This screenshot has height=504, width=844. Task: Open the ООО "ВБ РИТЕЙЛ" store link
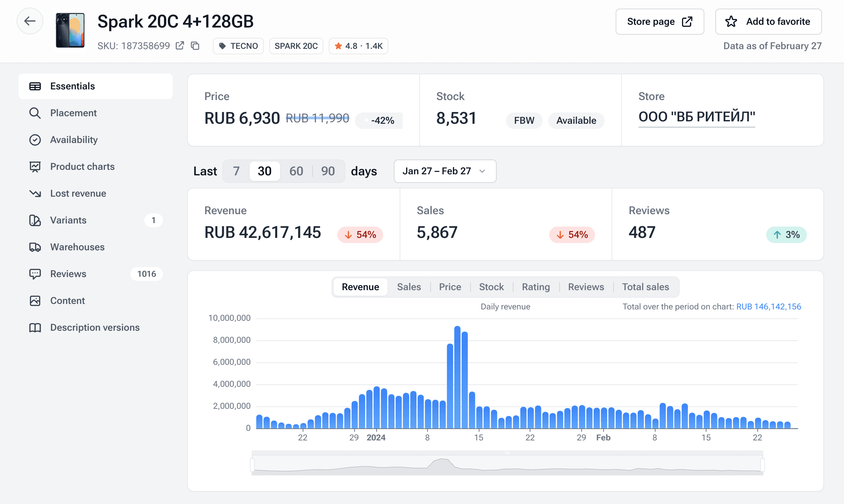(x=696, y=117)
